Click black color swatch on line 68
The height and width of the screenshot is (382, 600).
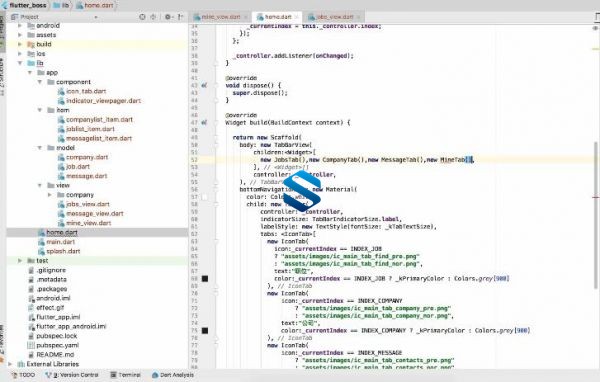(205, 279)
